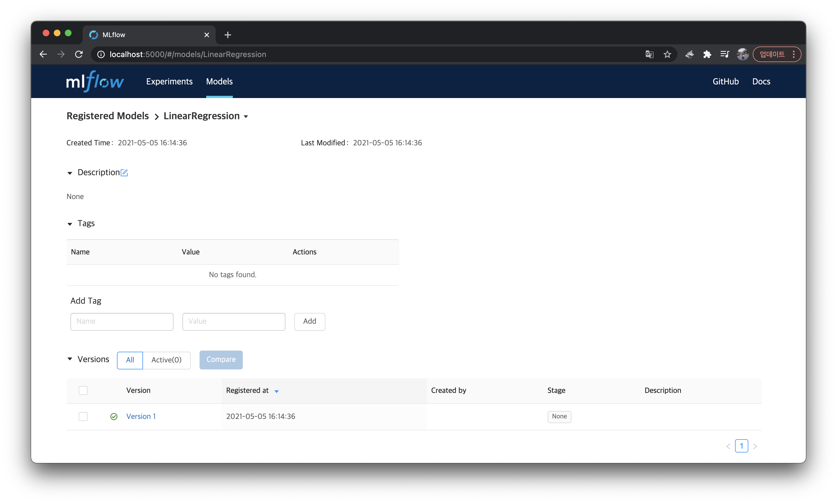
Task: Click the Add tag button
Action: coord(310,321)
